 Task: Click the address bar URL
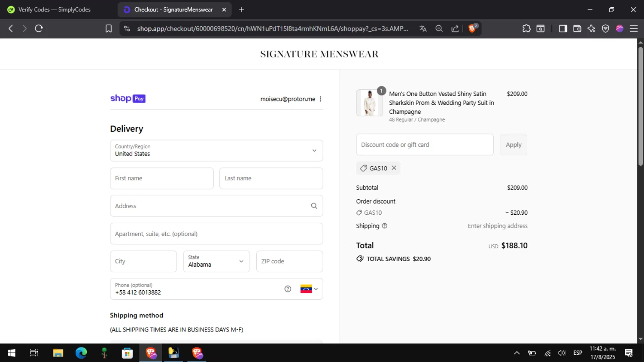273,28
